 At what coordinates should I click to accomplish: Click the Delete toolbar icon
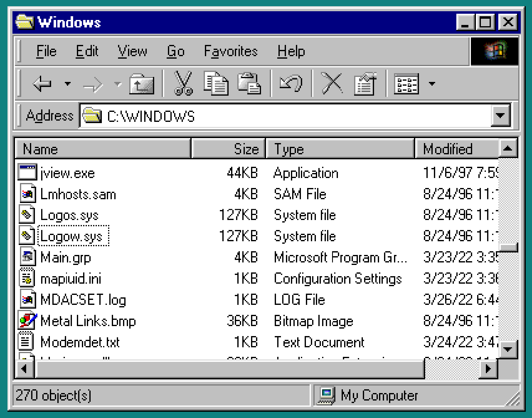[332, 83]
